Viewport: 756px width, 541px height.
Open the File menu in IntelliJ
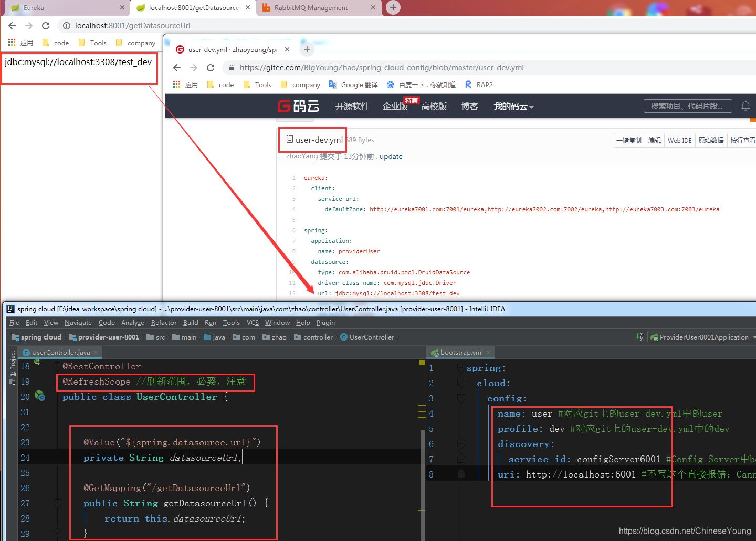coord(14,323)
